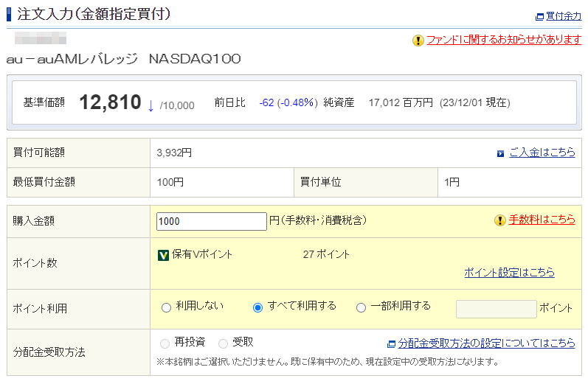Open ファンドに関するお知らせがあります notice link

coord(504,40)
